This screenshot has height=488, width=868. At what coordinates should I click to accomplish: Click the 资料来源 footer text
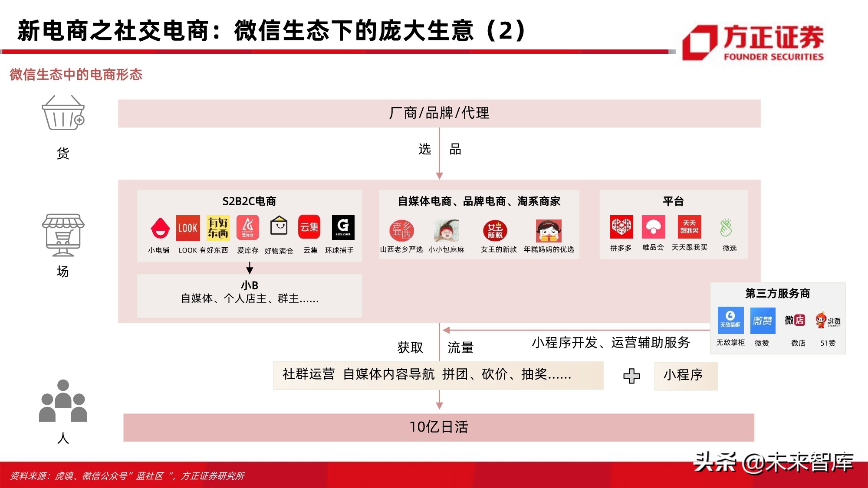pyautogui.click(x=127, y=476)
